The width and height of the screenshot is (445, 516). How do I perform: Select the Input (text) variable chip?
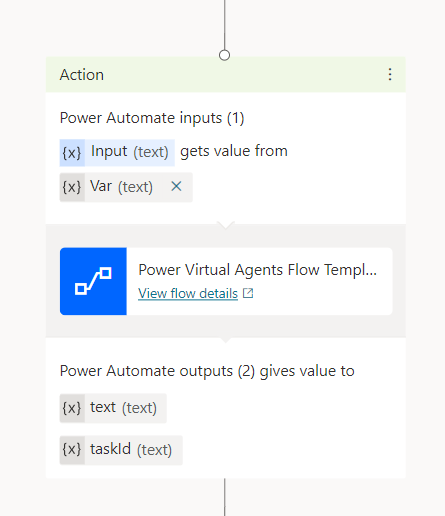point(117,153)
